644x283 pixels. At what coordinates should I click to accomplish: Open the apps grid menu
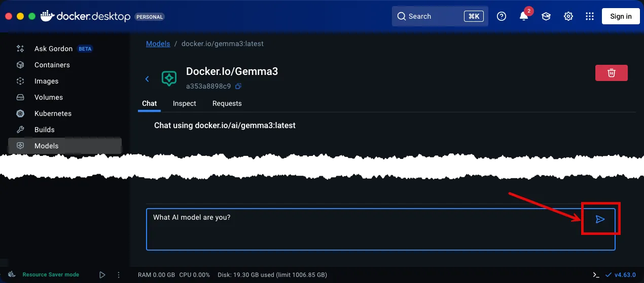(590, 16)
